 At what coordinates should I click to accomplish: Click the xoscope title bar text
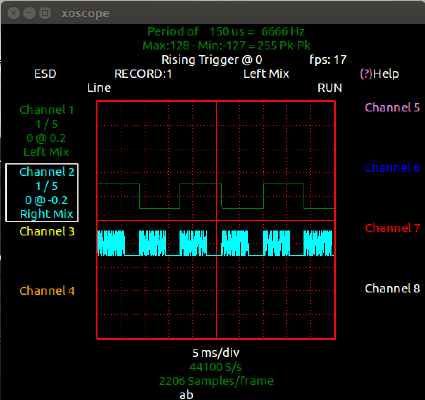click(x=85, y=14)
